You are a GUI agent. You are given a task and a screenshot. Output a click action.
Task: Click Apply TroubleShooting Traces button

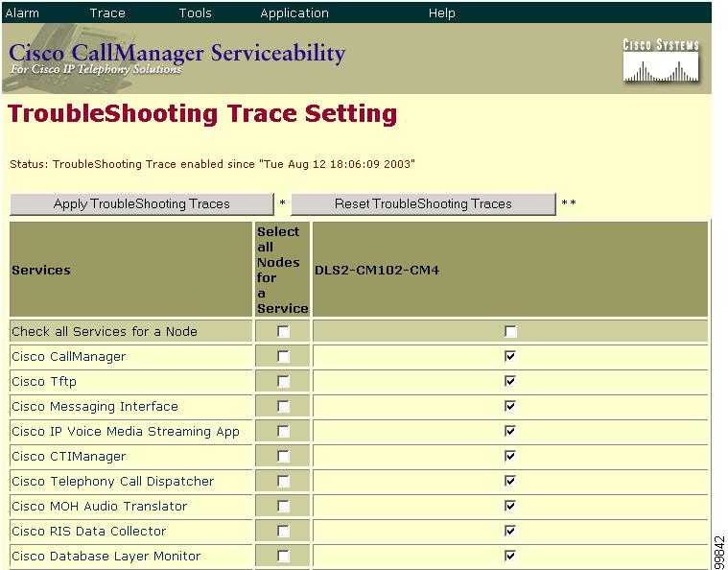coord(142,204)
